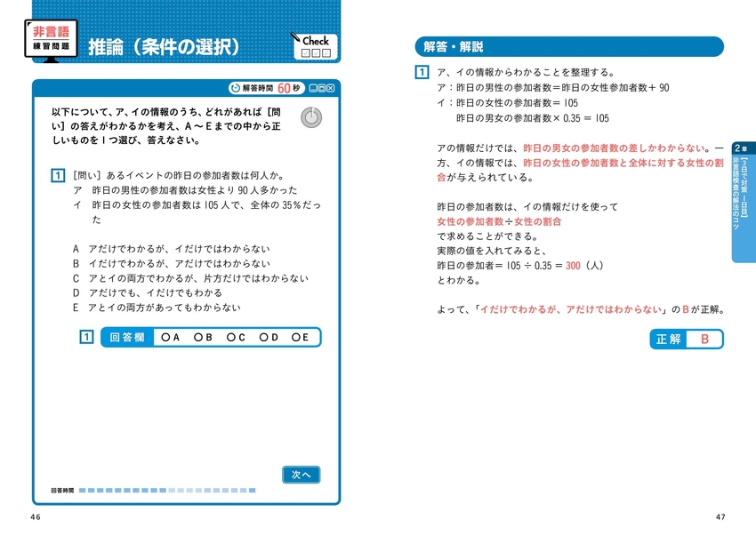Click the line 実際の値を入れてみると、

coord(492,251)
